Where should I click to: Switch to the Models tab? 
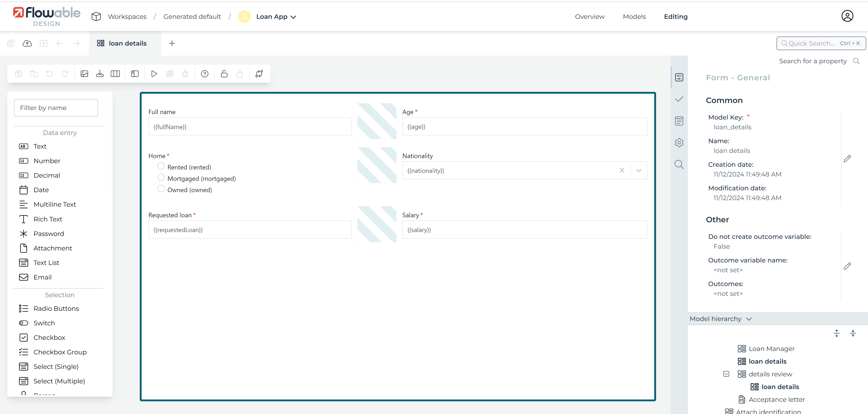click(634, 17)
